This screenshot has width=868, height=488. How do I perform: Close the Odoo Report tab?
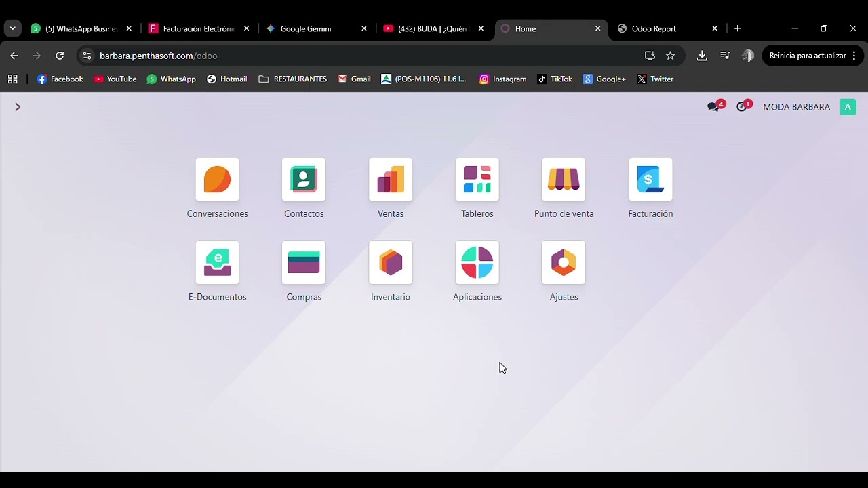click(x=715, y=28)
